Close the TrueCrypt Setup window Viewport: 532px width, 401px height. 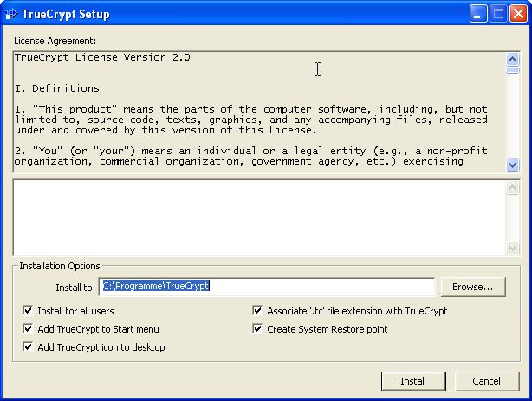click(518, 14)
